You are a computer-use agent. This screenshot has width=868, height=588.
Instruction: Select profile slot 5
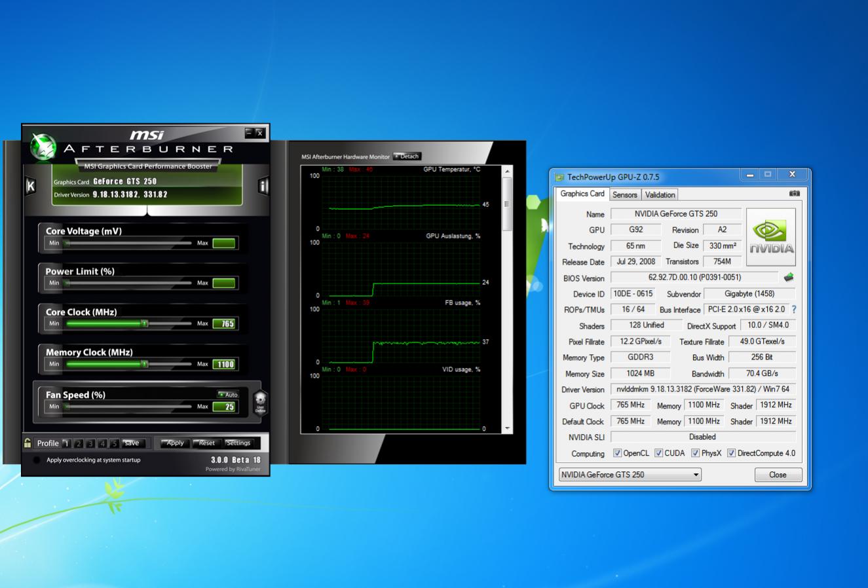click(114, 443)
